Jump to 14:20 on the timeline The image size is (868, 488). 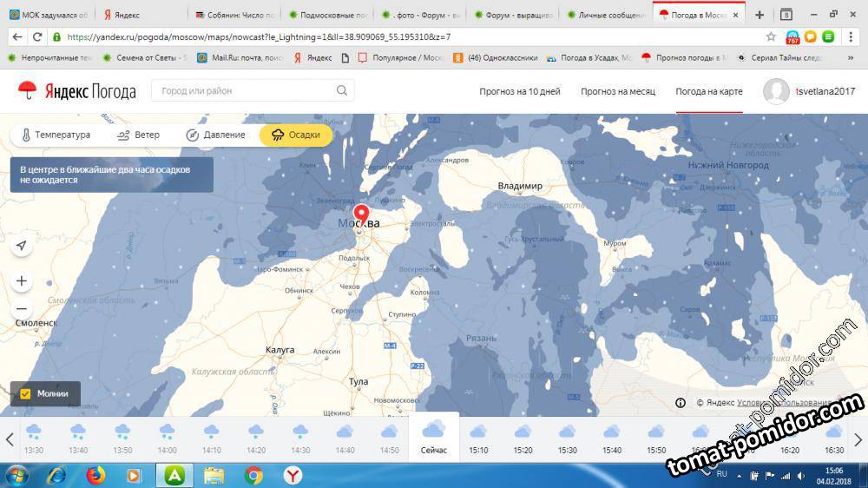point(256,439)
